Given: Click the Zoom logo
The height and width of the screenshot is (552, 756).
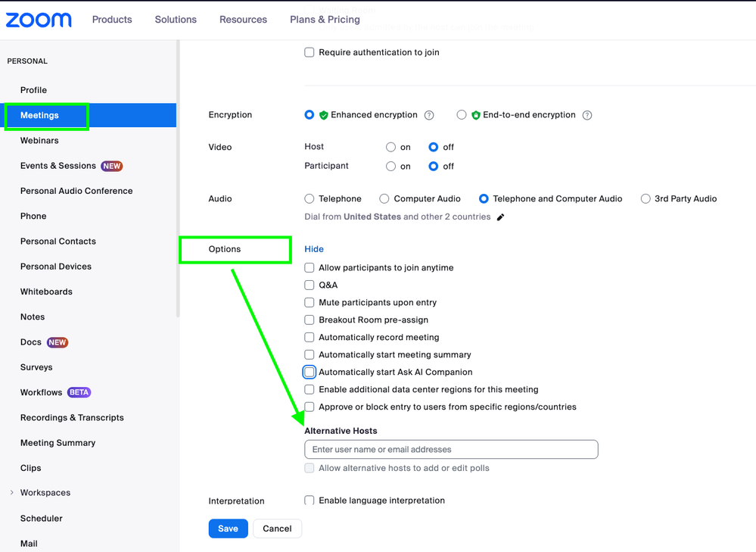Looking at the screenshot, I should click(x=39, y=20).
